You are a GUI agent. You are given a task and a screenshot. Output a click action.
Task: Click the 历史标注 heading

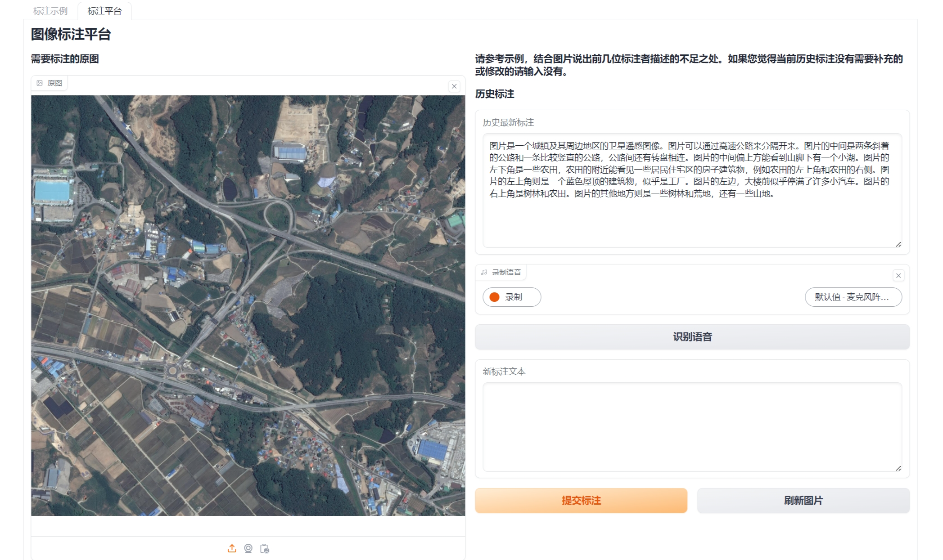[495, 94]
